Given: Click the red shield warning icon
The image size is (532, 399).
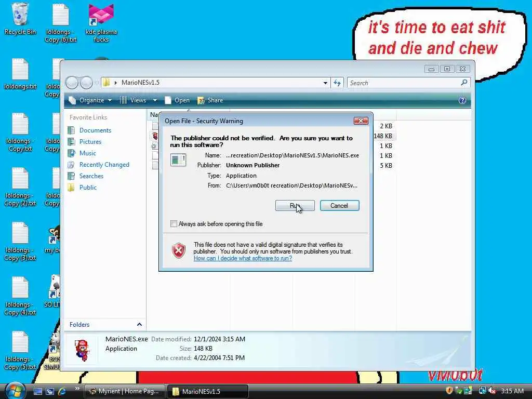Looking at the screenshot, I should (179, 251).
